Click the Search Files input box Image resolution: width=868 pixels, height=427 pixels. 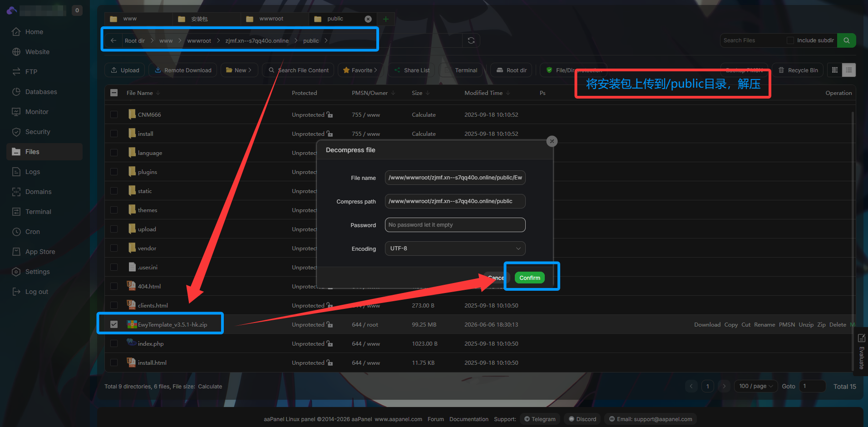[x=753, y=40]
